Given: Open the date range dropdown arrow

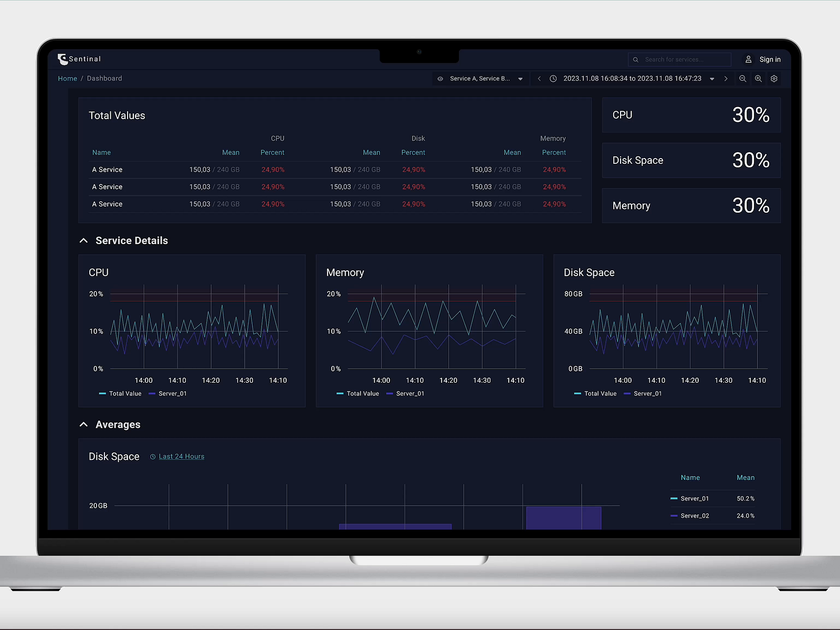Looking at the screenshot, I should tap(712, 79).
